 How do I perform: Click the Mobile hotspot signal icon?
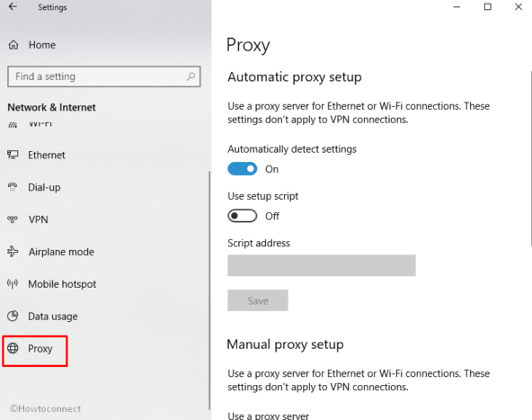tap(13, 283)
